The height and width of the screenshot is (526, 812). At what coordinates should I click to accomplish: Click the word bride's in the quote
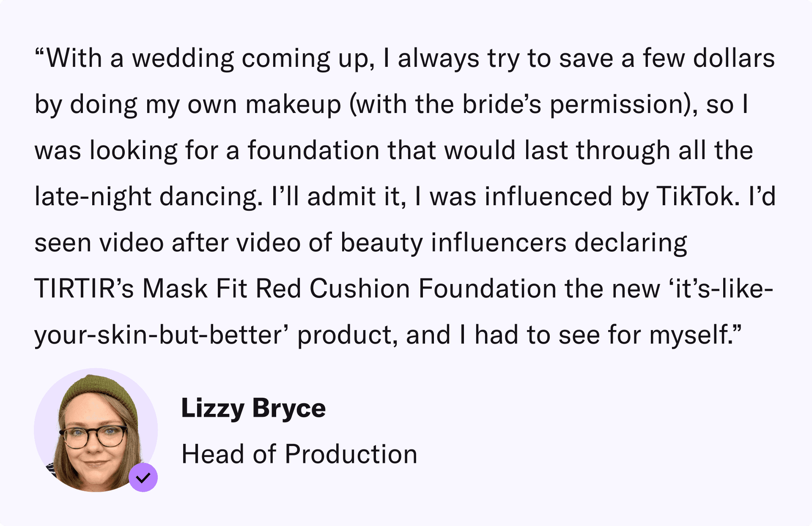click(501, 105)
